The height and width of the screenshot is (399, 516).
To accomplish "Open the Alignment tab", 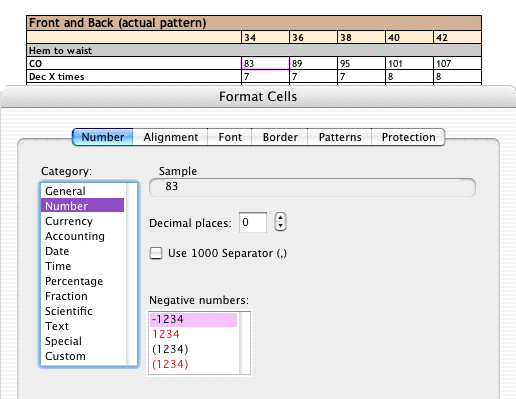I will [x=170, y=137].
